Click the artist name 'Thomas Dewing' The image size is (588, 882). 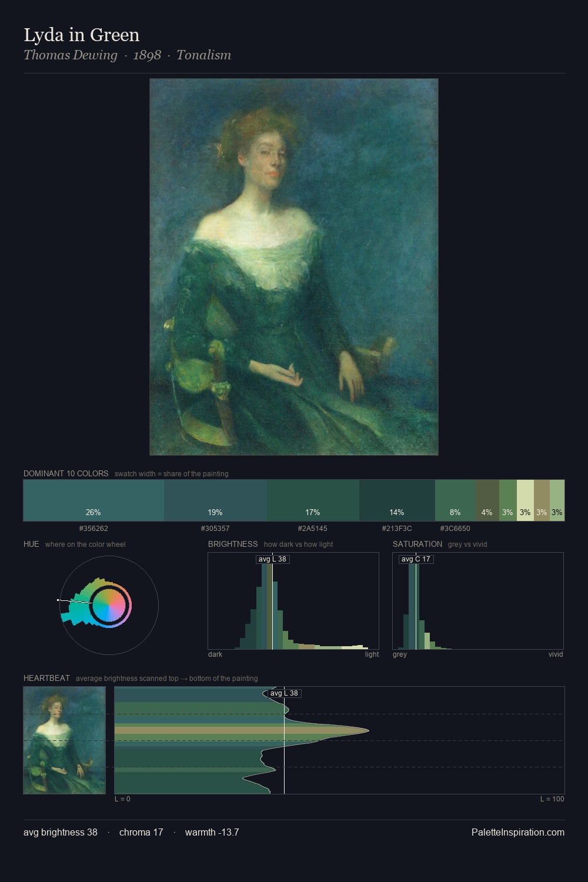point(71,55)
